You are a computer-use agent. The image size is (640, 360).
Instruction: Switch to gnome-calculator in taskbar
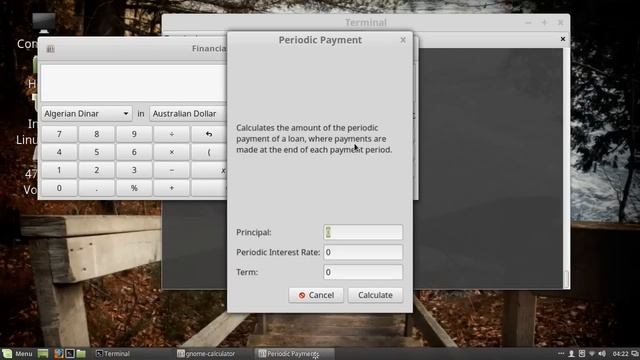[206, 354]
